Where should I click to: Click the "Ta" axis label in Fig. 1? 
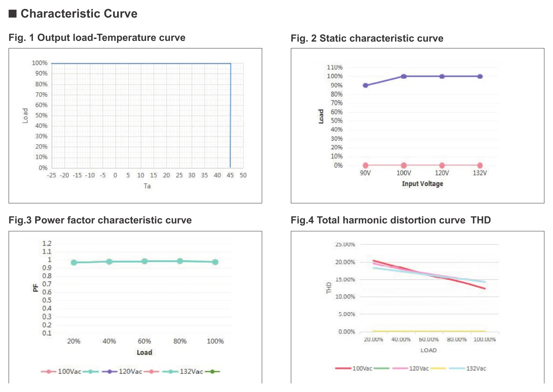[147, 186]
